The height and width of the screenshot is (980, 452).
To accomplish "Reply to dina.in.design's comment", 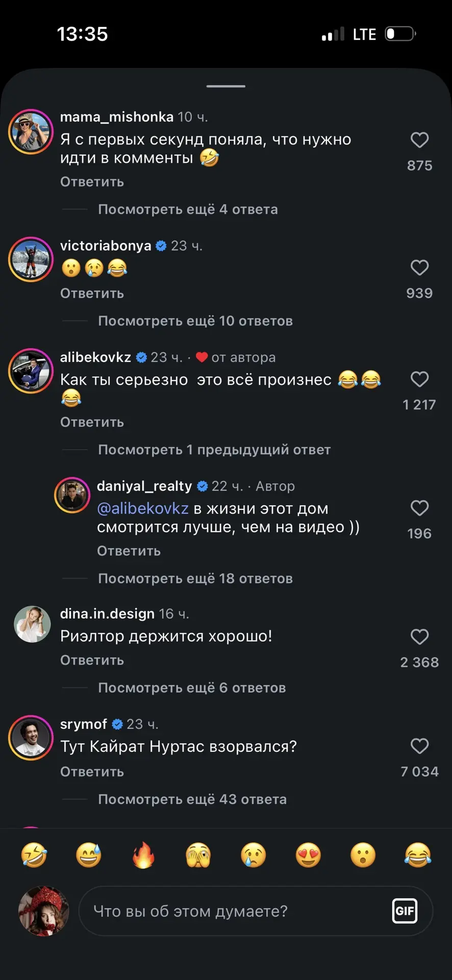I will pos(92,660).
